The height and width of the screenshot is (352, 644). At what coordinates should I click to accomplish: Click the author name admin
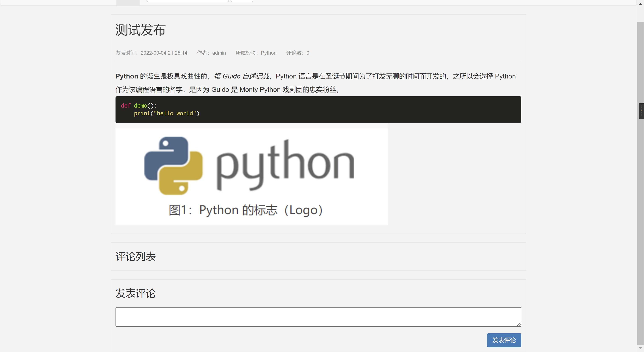point(219,53)
